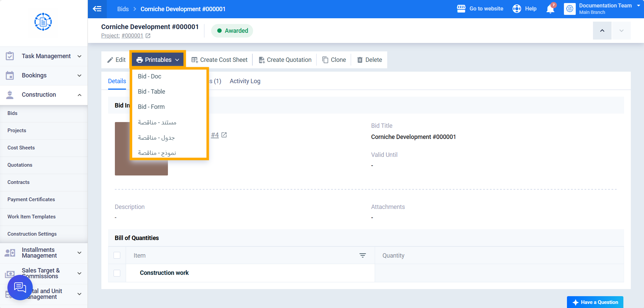Open the chat bubble widget
Viewport: 644px width, 308px height.
[20, 288]
